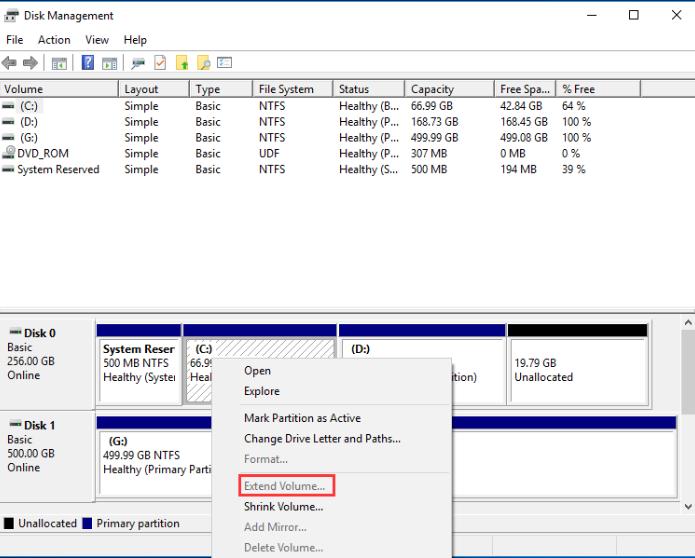The image size is (695, 558).
Task: Click the disk-with-key toolbar icon
Action: coord(138,63)
